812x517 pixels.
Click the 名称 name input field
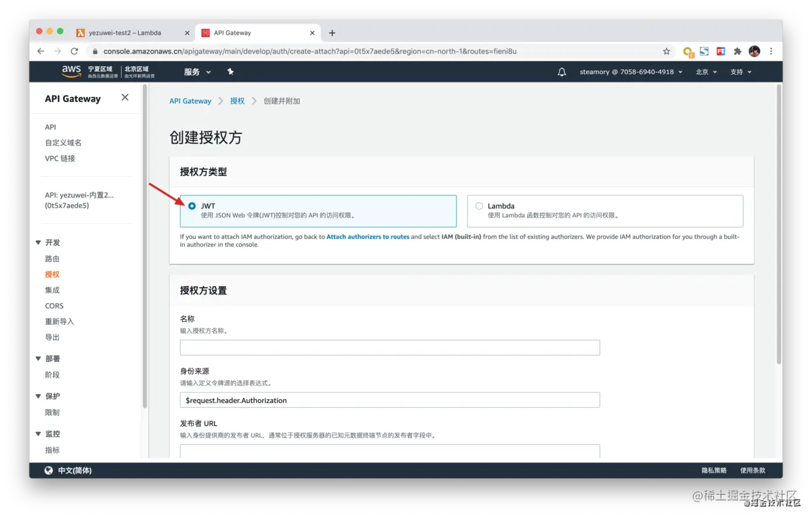point(390,348)
